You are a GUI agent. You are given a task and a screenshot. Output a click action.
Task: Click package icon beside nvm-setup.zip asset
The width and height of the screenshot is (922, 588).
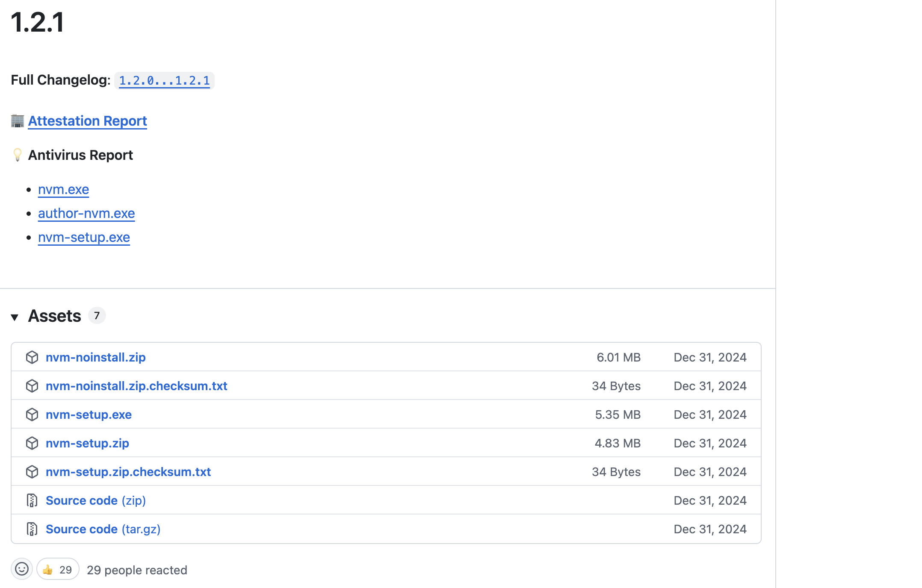tap(32, 443)
